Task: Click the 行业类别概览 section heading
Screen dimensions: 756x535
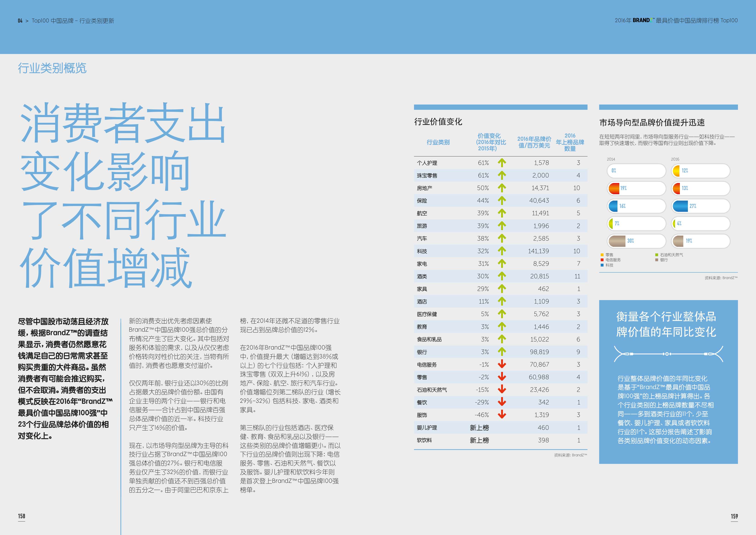Action: pyautogui.click(x=52, y=68)
